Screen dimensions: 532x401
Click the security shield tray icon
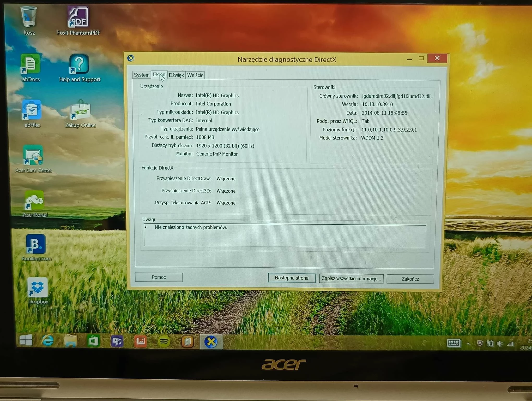tap(479, 344)
